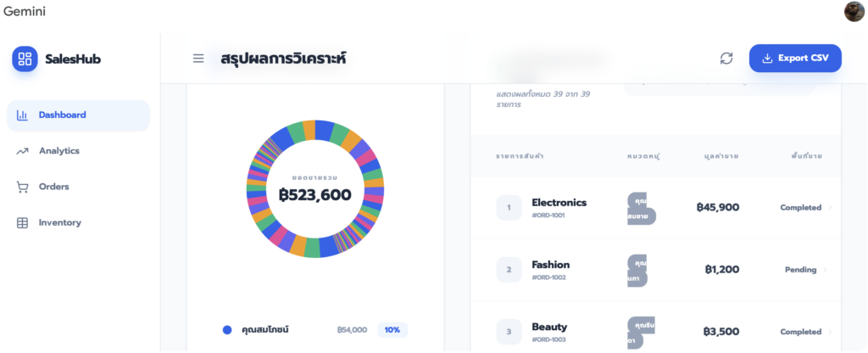Expand the Beauty row chevron

pyautogui.click(x=829, y=332)
